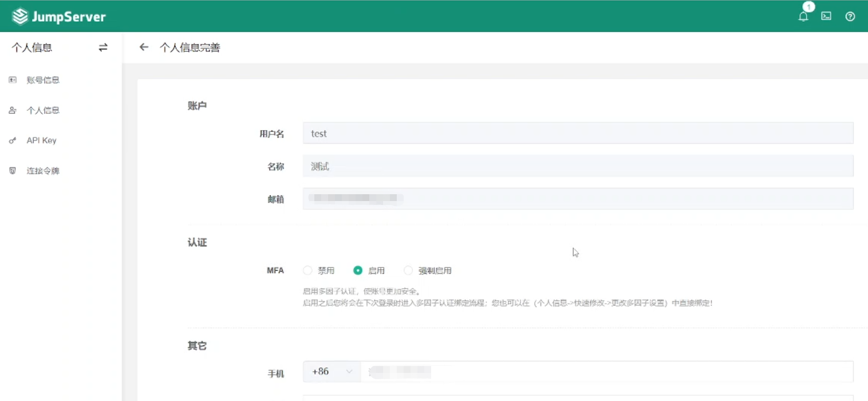
Task: Click the 邮箱 email input field
Action: (577, 199)
